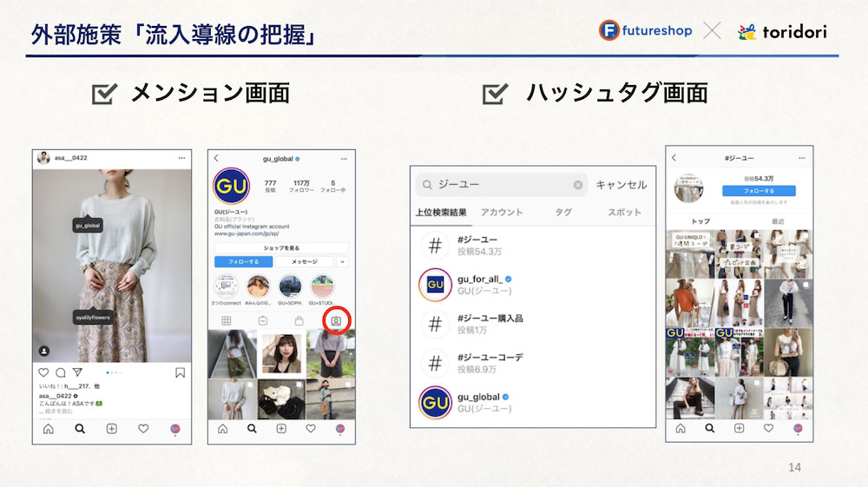Open search tab on the #ジーユー page
The height and width of the screenshot is (487, 868).
710,428
